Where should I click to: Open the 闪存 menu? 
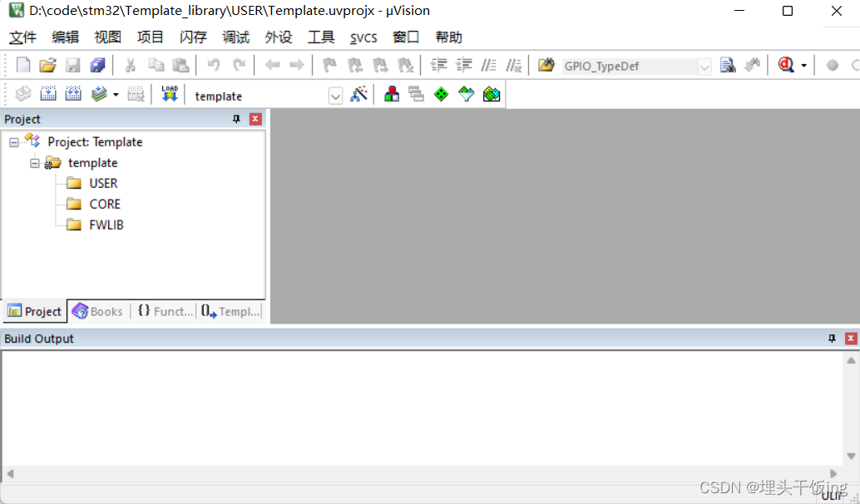193,37
